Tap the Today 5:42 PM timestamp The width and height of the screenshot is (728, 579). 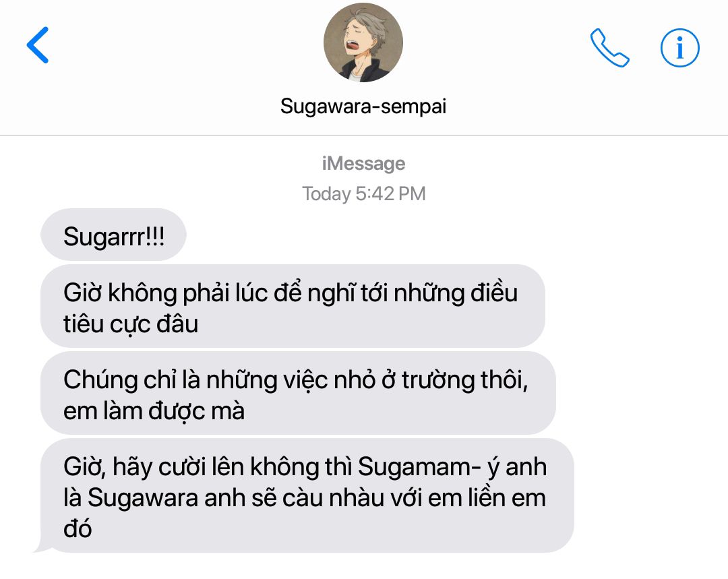tap(363, 193)
